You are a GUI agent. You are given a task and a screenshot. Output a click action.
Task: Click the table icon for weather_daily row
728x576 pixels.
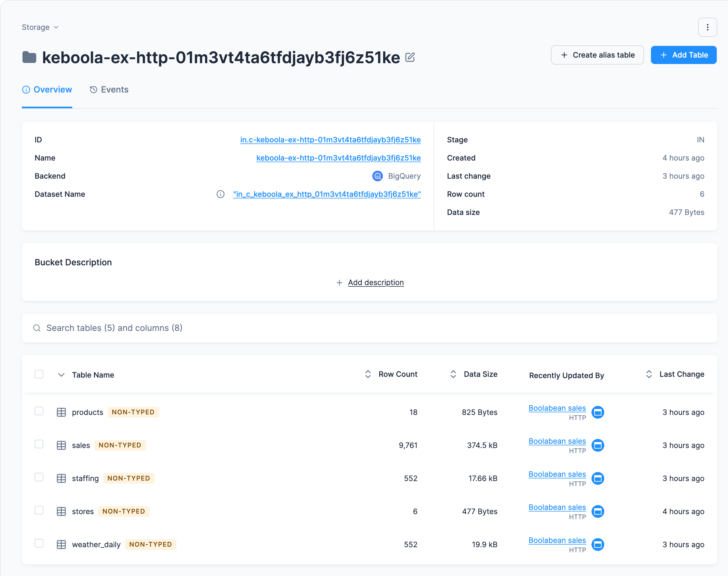point(61,544)
